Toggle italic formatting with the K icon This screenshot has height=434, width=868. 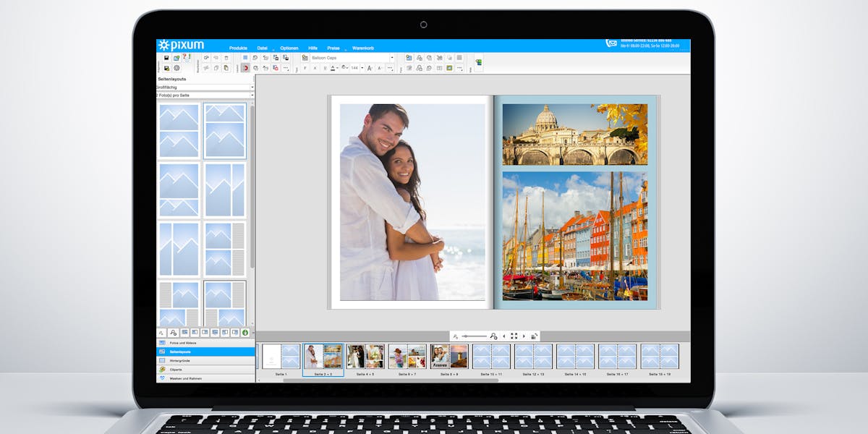pyautogui.click(x=315, y=68)
